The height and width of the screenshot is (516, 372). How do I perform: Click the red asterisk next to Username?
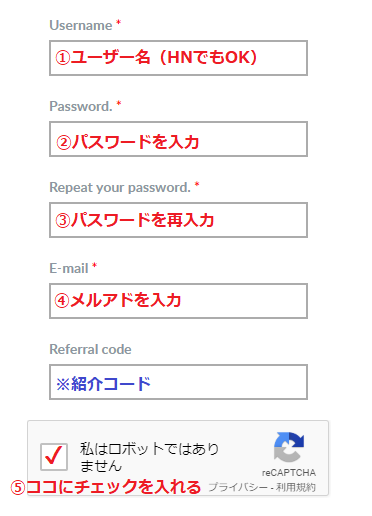click(x=118, y=23)
